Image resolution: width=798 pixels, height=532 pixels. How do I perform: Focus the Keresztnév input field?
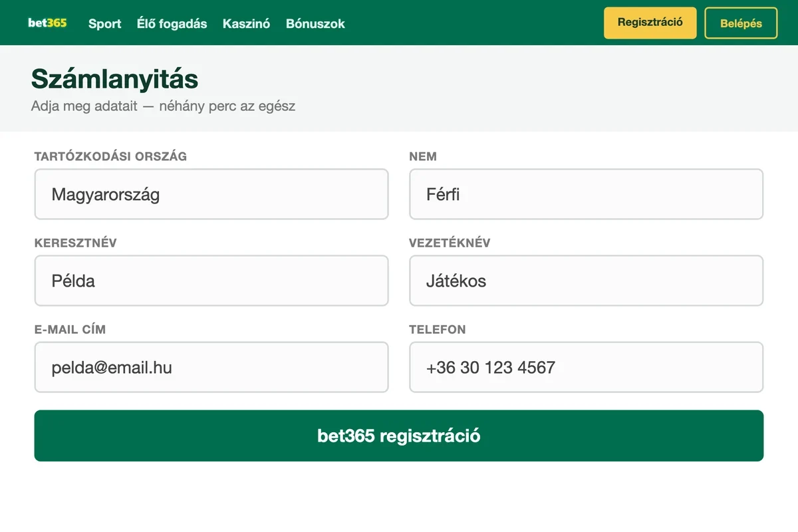pyautogui.click(x=211, y=281)
